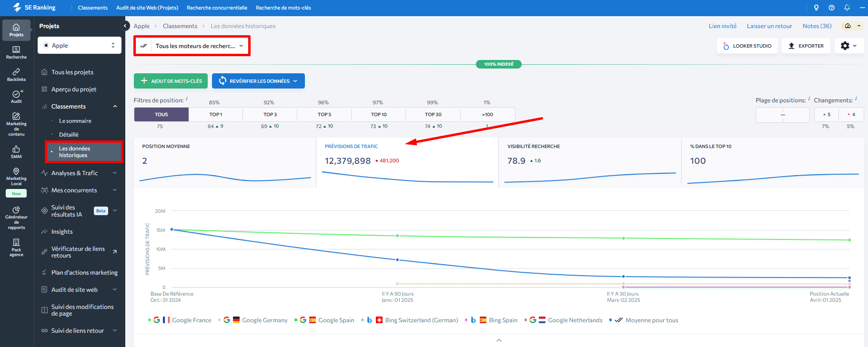Open Tous les moteurs de recherche dropdown

192,46
